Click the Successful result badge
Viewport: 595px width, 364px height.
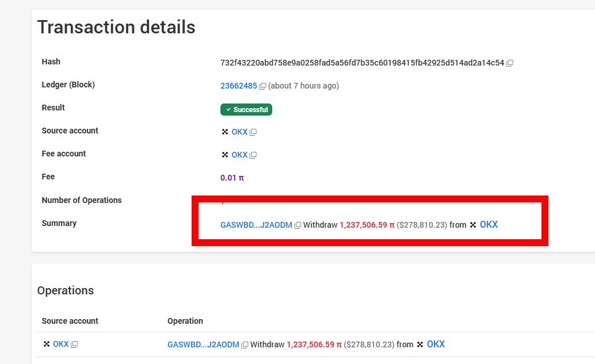pos(246,110)
